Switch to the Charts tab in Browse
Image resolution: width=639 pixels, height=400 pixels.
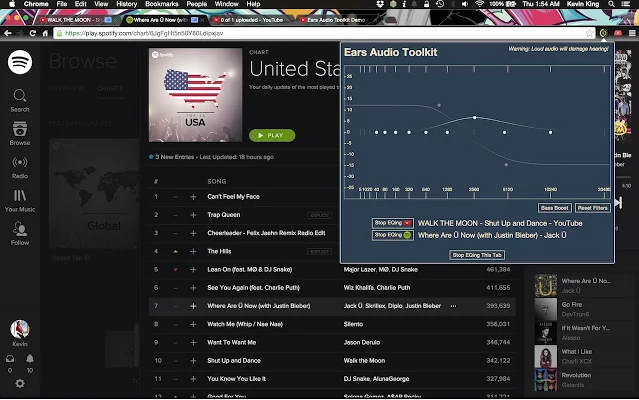tap(110, 88)
